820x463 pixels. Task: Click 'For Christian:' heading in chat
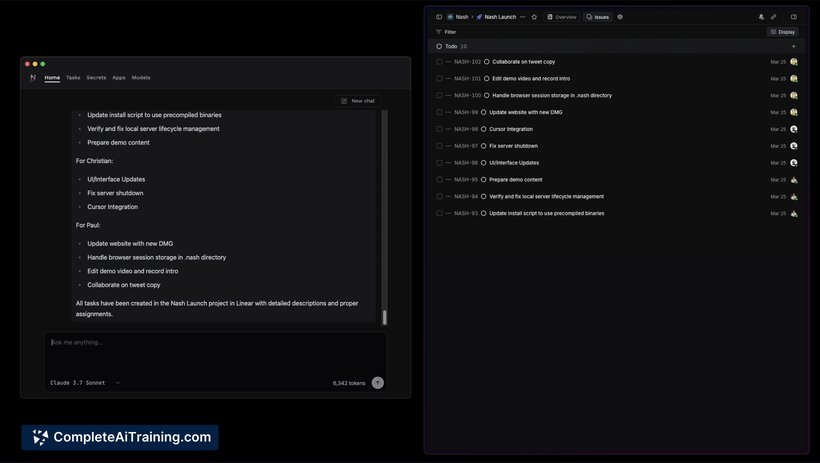pos(94,161)
